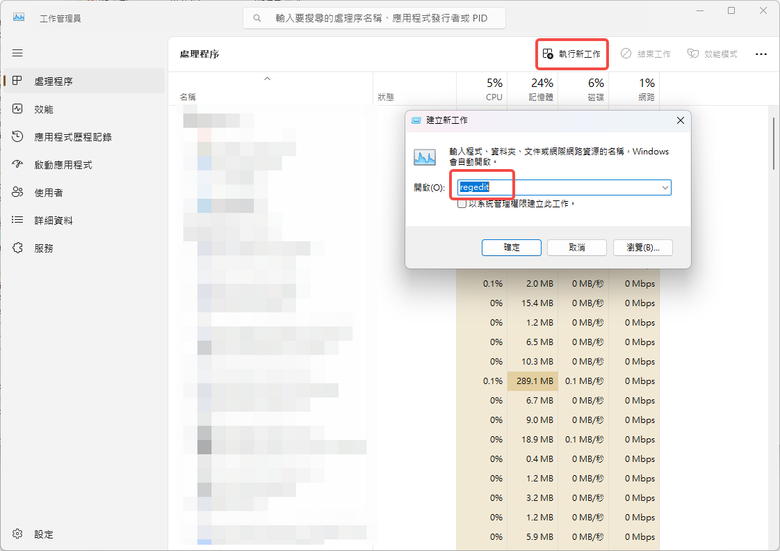Click the search magnifier icon

pyautogui.click(x=257, y=18)
